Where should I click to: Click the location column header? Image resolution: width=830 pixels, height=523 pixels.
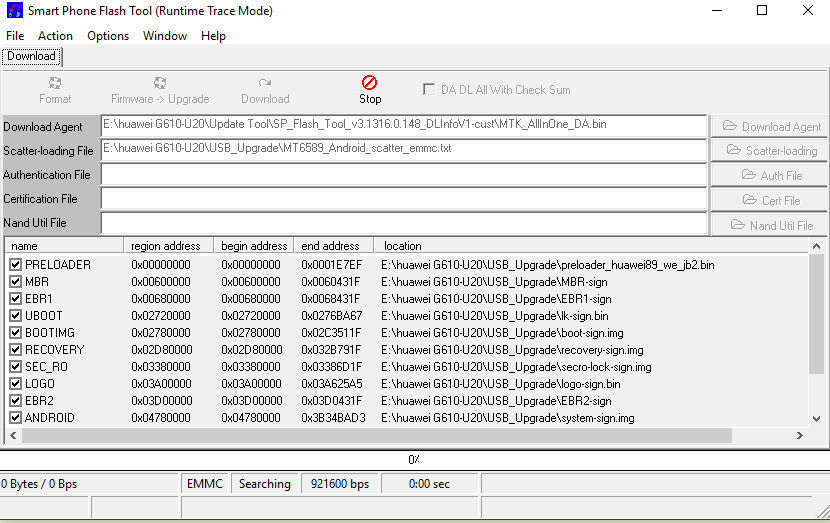click(591, 246)
